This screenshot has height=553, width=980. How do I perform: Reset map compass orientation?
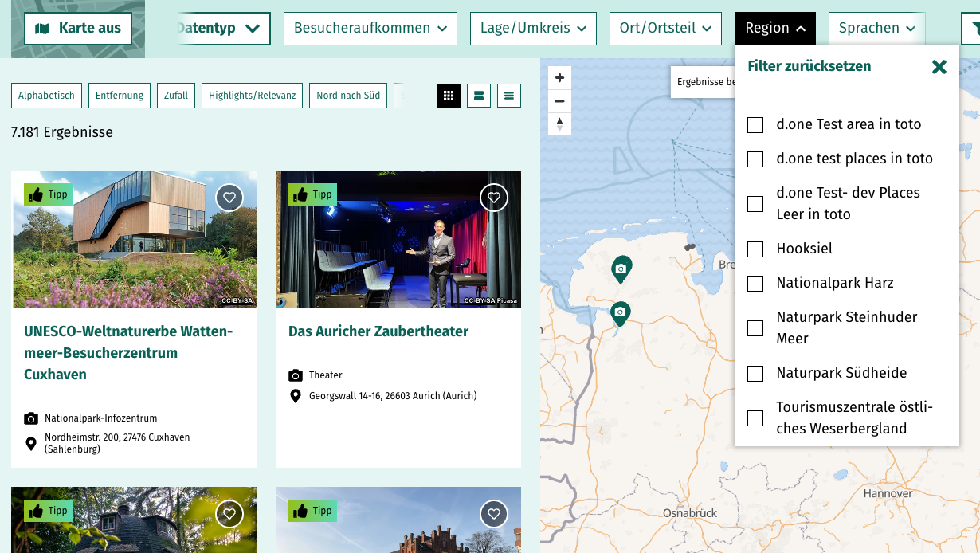[559, 124]
